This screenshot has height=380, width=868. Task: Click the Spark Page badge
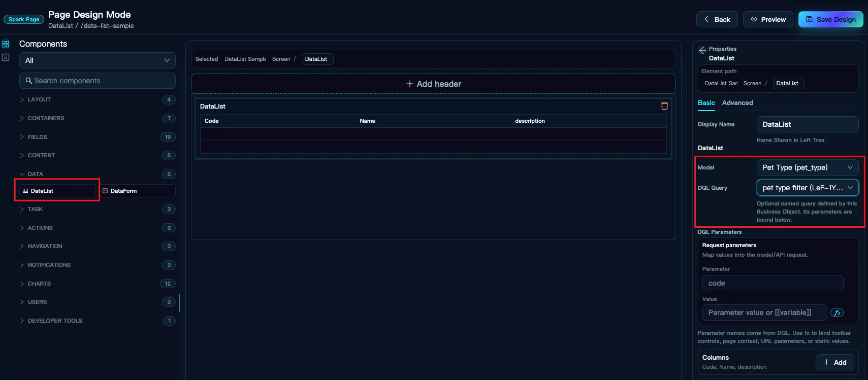coord(24,19)
